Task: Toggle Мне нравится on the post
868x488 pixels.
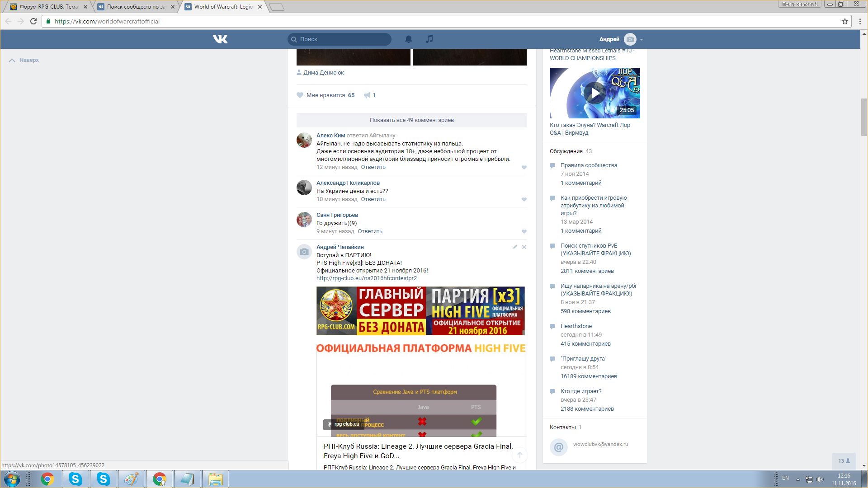Action: point(325,95)
